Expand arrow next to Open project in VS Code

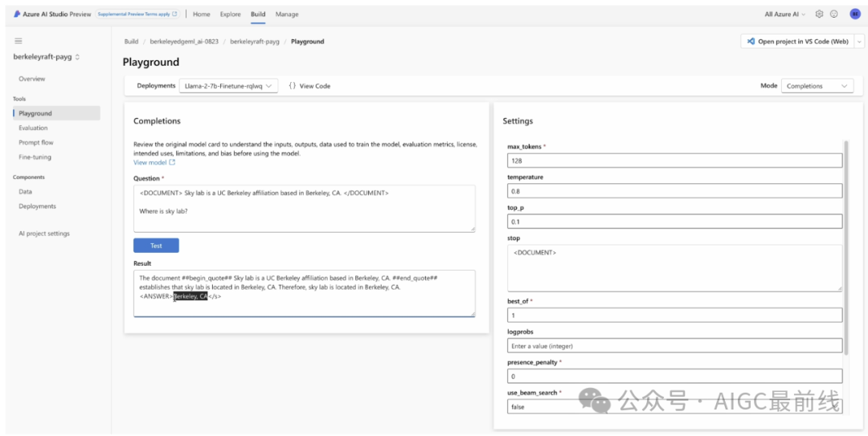[x=860, y=42]
